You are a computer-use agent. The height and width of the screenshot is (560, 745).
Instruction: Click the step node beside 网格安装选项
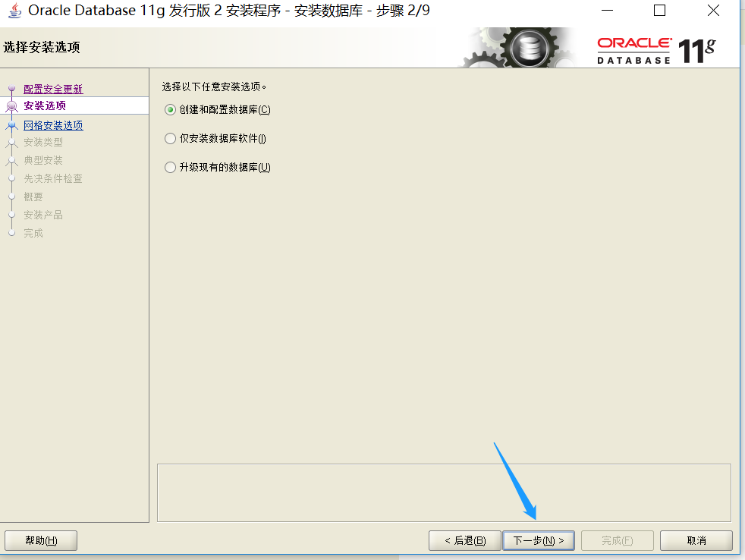tap(11, 124)
